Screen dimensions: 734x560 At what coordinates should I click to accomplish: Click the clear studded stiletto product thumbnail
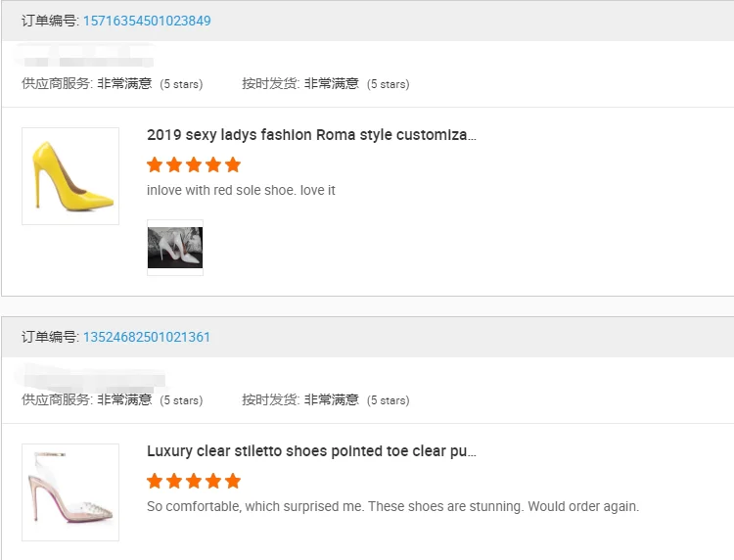[x=70, y=492]
